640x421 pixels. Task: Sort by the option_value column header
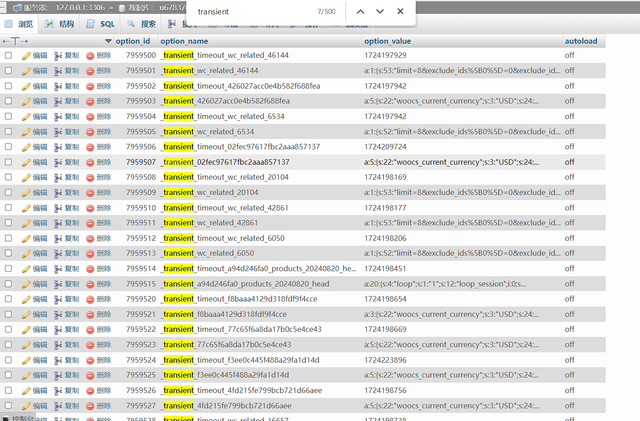(x=387, y=41)
